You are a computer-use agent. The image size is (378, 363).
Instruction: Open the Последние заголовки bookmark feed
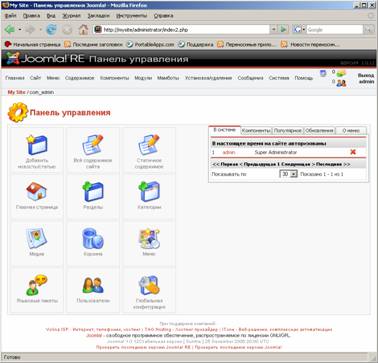coord(93,44)
